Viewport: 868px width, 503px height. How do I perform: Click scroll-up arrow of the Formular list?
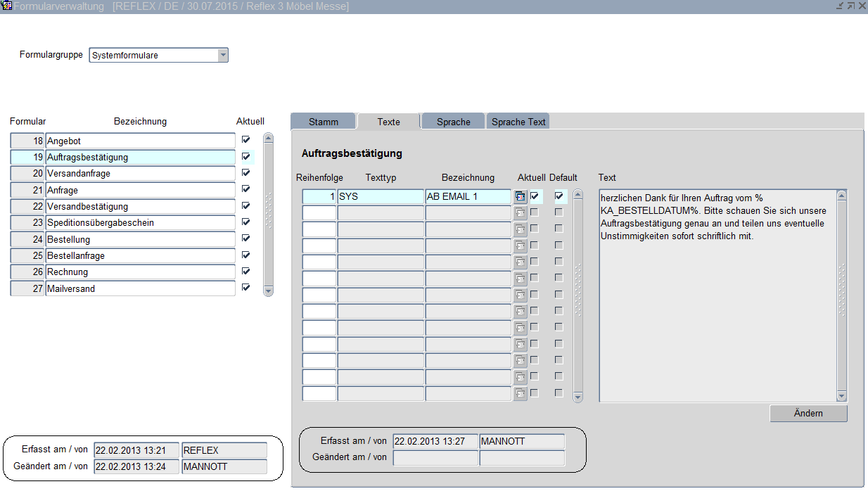pos(268,139)
